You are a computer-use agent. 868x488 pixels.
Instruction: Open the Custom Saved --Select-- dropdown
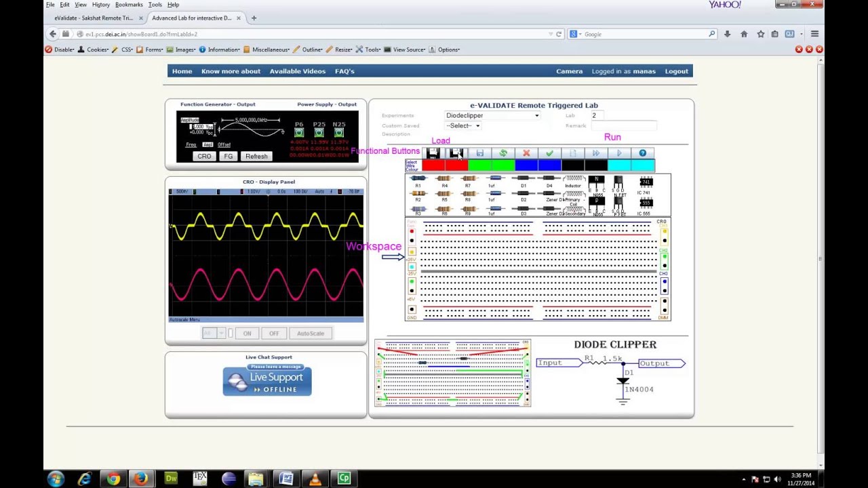tap(462, 126)
